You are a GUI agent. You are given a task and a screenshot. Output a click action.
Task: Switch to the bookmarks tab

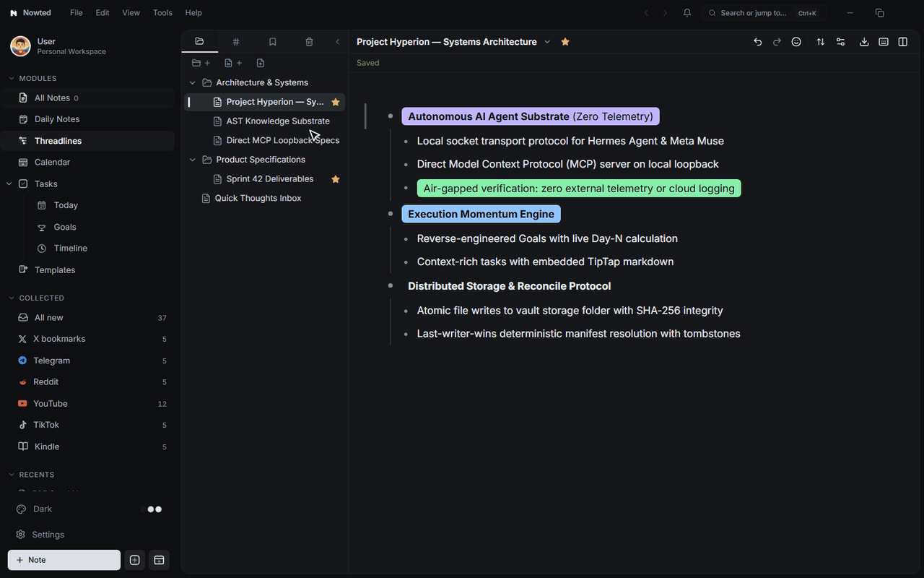pos(272,42)
